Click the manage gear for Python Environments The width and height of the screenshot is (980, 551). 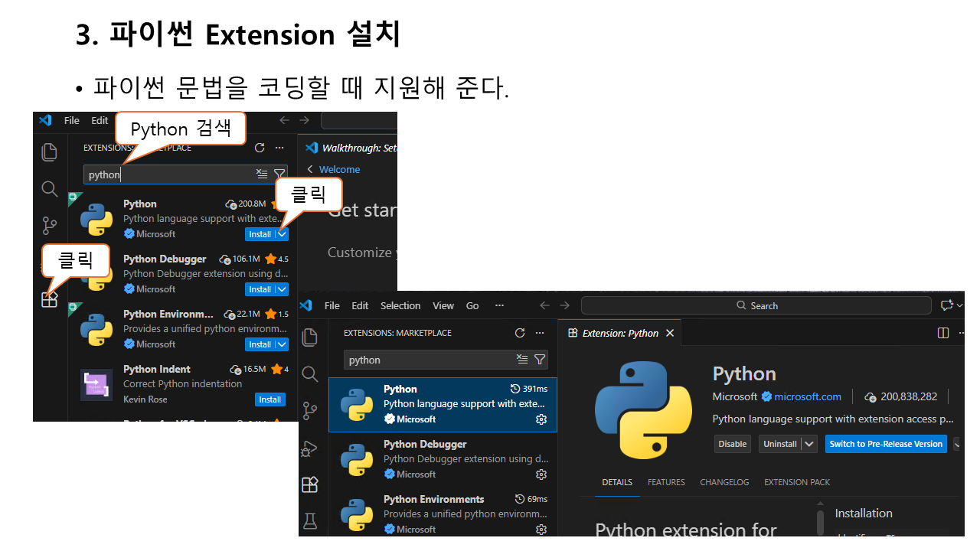point(541,530)
